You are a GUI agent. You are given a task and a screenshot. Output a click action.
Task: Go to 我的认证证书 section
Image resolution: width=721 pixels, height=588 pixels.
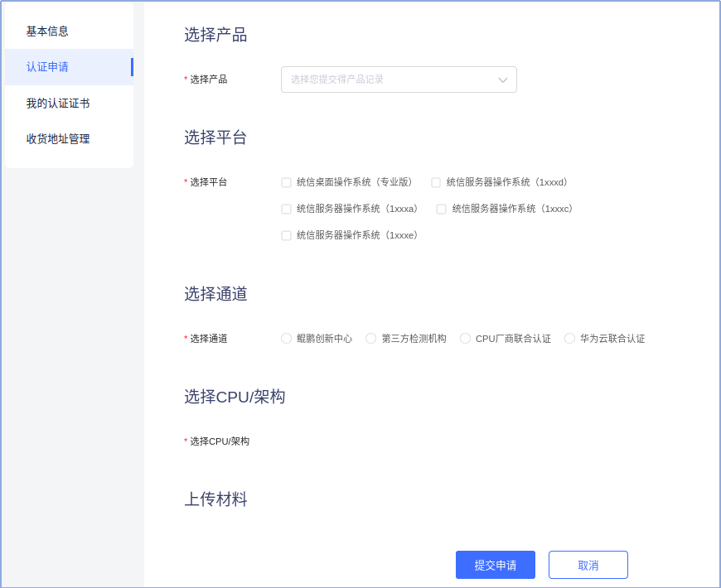click(57, 104)
